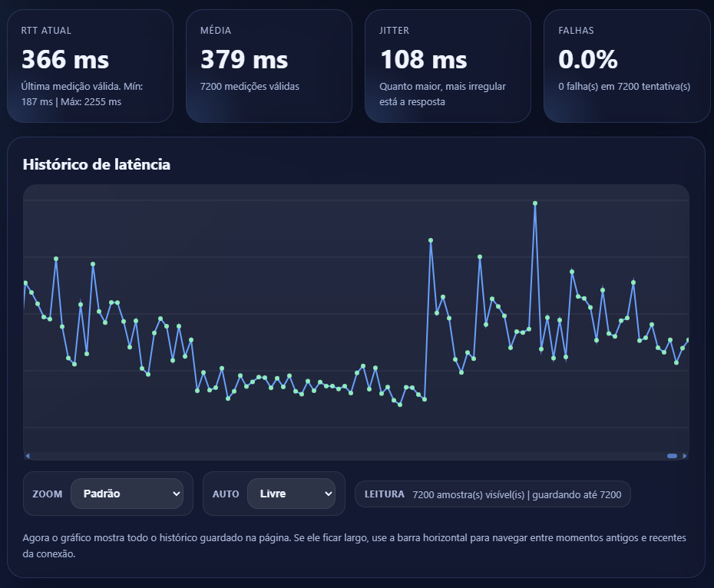The width and height of the screenshot is (714, 588).
Task: Open the Zoom dropdown showing Padrão
Action: click(x=127, y=494)
